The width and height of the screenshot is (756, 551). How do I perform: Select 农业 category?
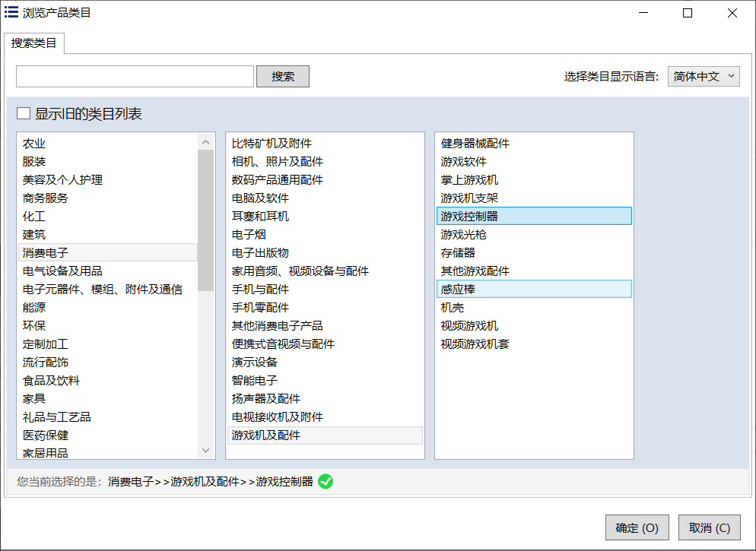[107, 144]
